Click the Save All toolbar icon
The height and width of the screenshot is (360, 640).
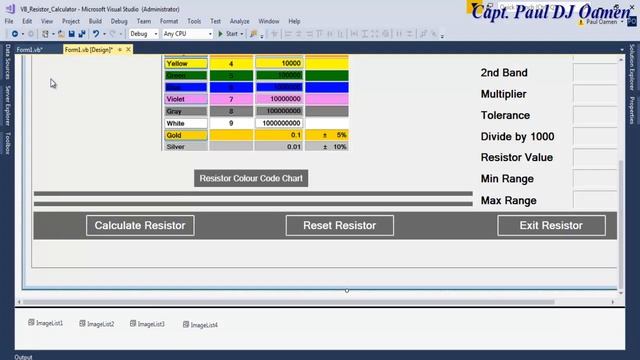click(82, 34)
